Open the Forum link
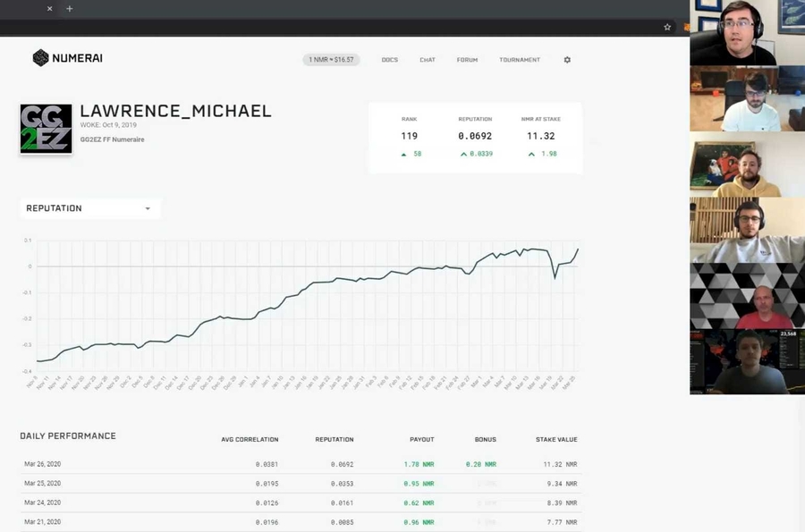This screenshot has width=805, height=532. (467, 60)
